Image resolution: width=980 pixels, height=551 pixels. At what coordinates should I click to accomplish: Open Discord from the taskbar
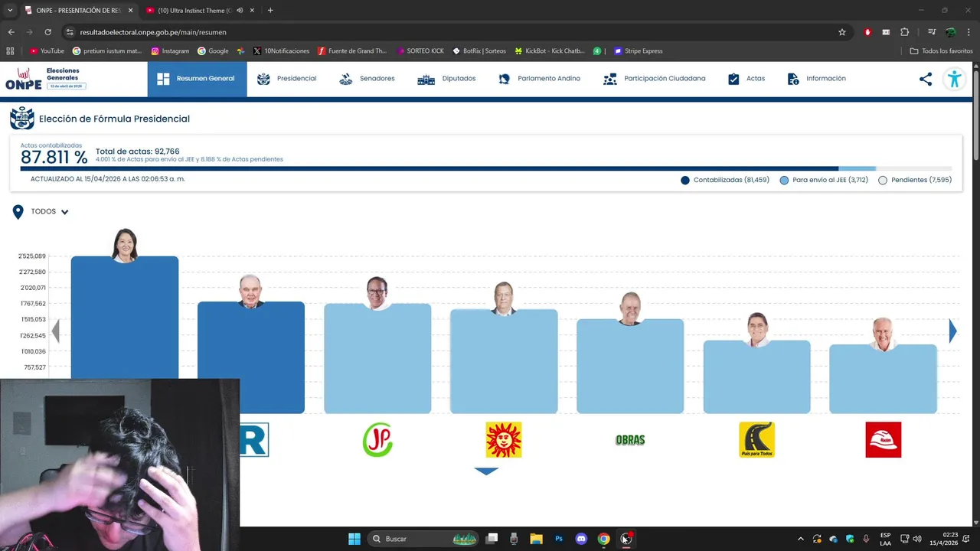click(581, 539)
